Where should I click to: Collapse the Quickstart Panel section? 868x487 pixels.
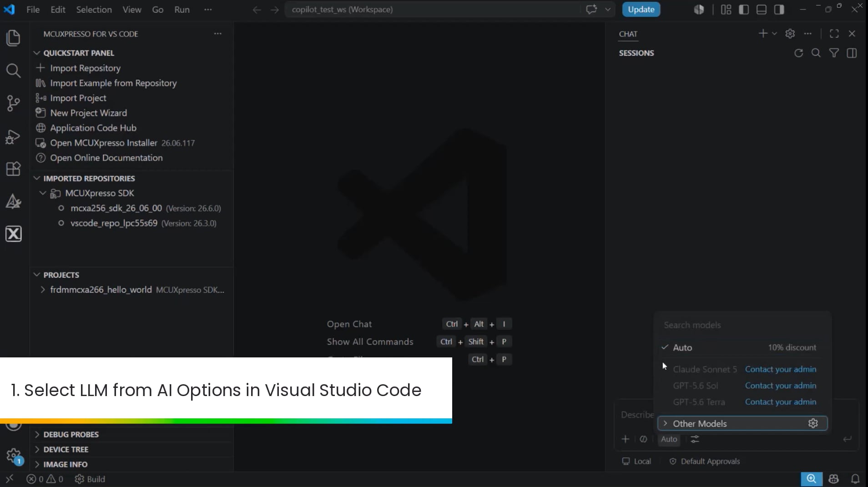point(37,53)
